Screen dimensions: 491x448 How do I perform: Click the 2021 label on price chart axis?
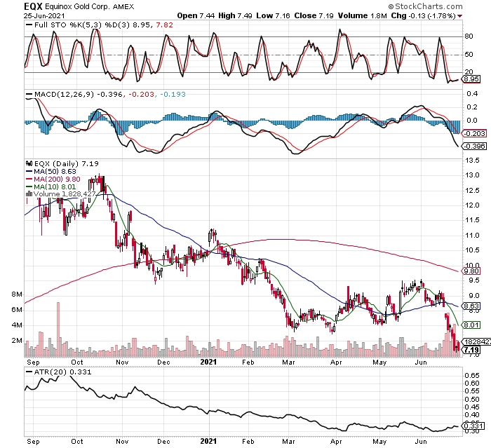pos(208,362)
